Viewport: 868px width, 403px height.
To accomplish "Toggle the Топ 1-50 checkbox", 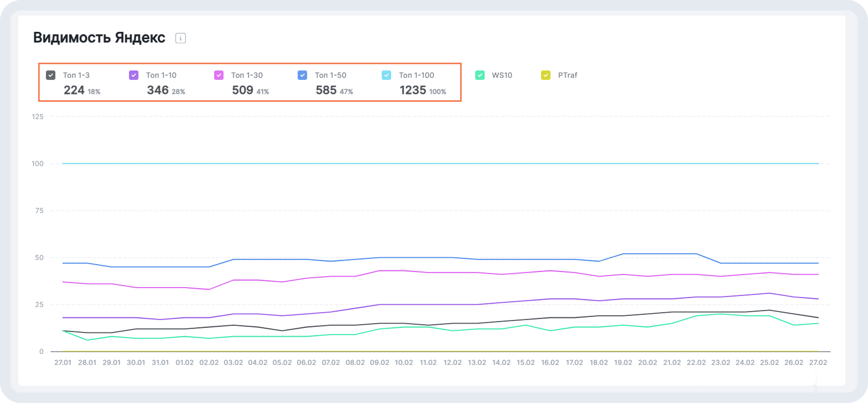I will [302, 75].
